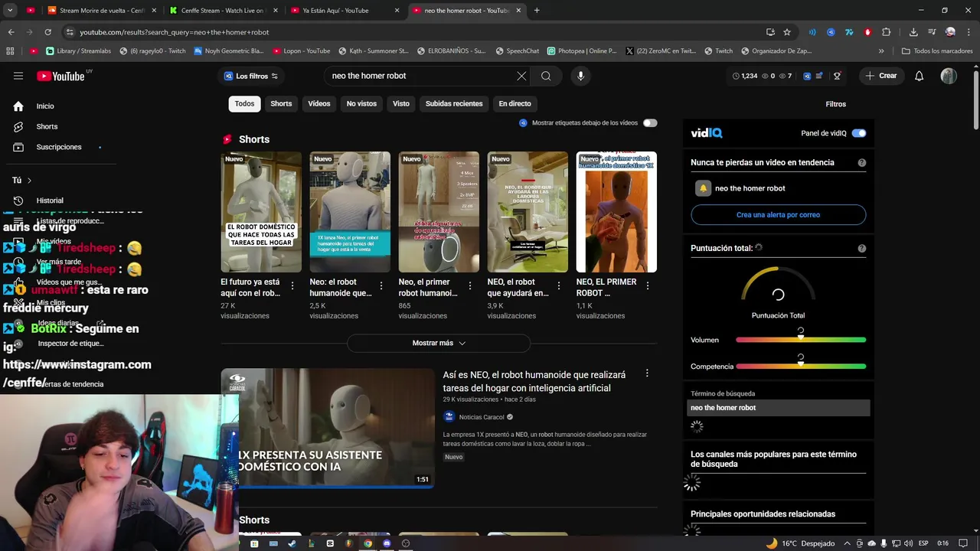Open Chrome tab search dropdown
Image resolution: width=980 pixels, height=551 pixels.
pyautogui.click(x=11, y=10)
